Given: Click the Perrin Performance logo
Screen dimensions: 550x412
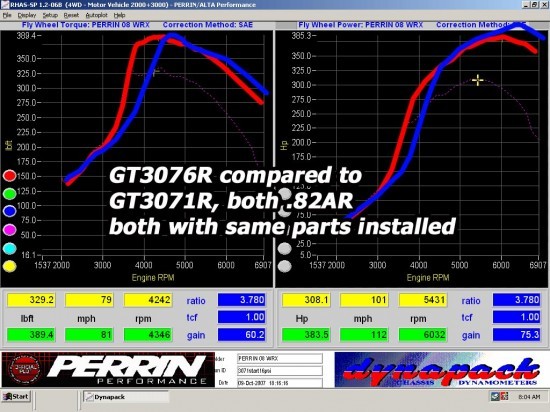Looking at the screenshot, I should click(x=108, y=370).
